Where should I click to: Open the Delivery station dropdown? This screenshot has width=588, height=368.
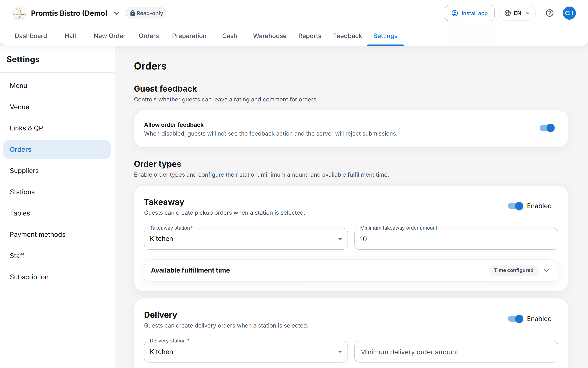[x=246, y=352]
